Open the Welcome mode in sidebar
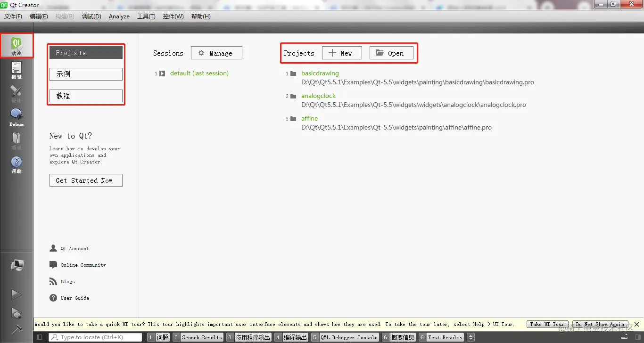The height and width of the screenshot is (343, 644). click(17, 46)
